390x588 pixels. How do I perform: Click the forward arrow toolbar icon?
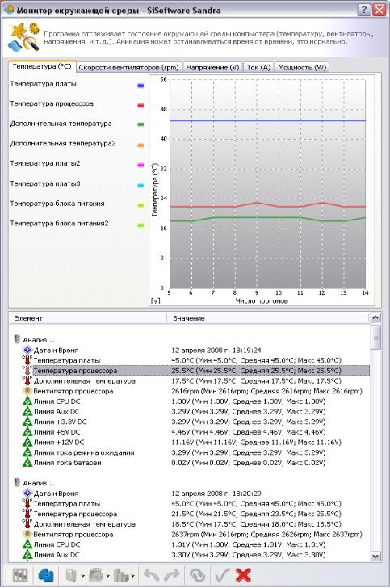(x=171, y=575)
